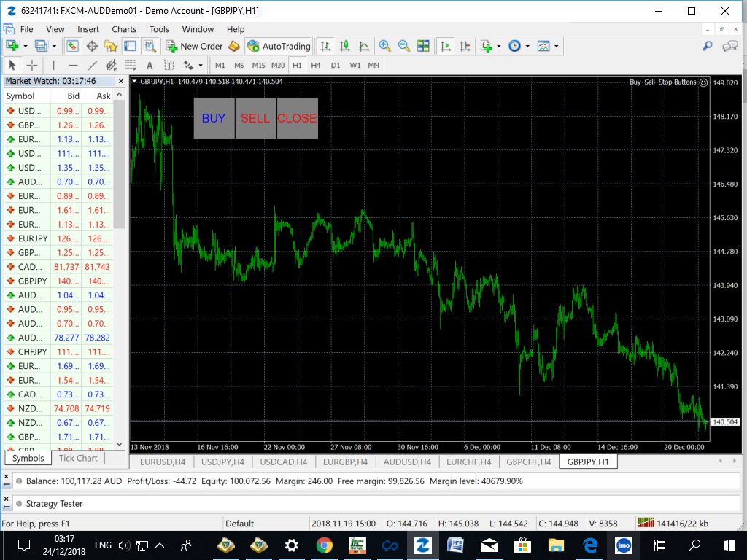Switch to the Tick Chart tab
Screen dimensions: 747x560
click(78, 458)
